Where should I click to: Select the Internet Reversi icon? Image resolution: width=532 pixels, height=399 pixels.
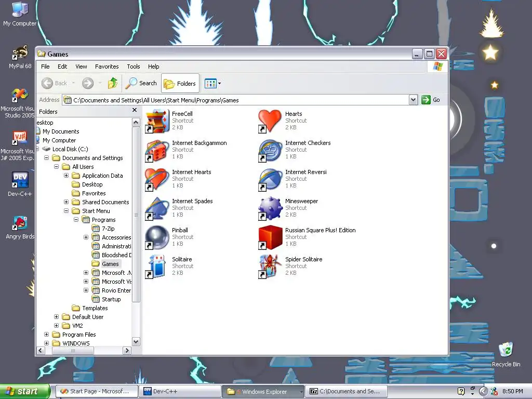pyautogui.click(x=270, y=179)
